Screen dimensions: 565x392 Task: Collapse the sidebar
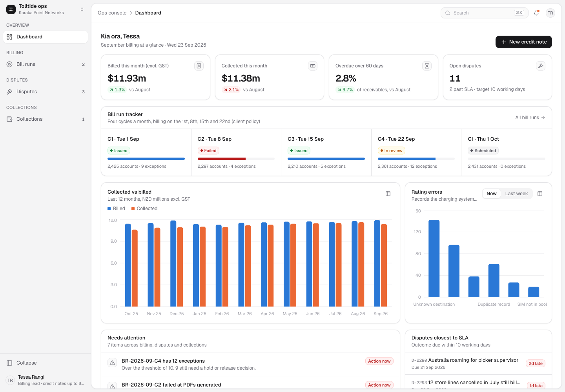pos(46,363)
